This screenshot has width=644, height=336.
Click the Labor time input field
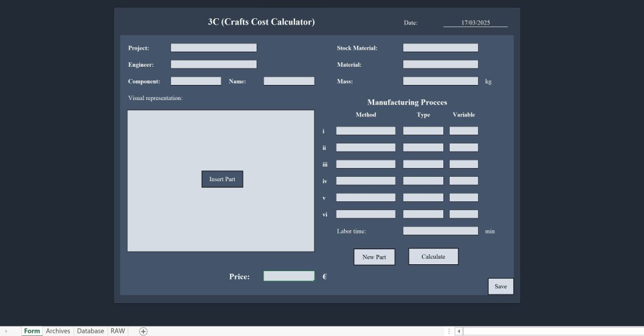click(x=440, y=231)
